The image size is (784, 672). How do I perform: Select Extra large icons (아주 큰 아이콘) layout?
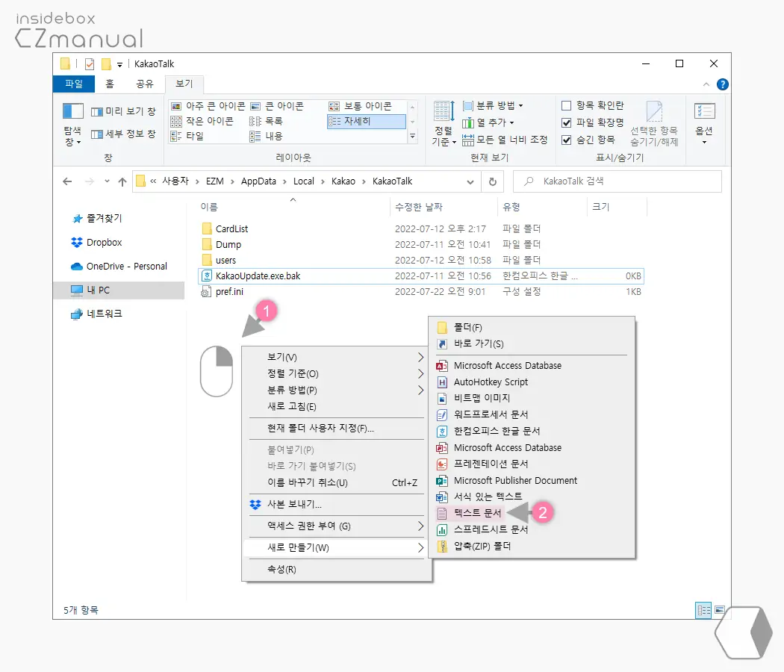click(208, 106)
